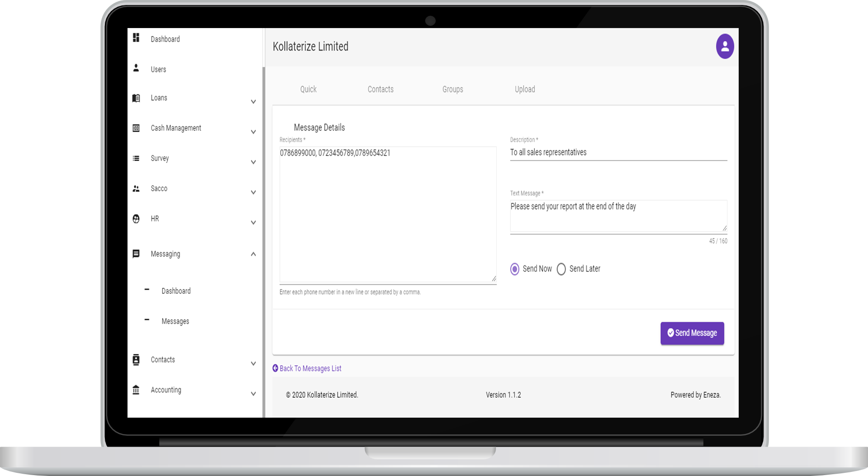Screen dimensions: 868x476
Task: Click into the Text Message box
Action: click(618, 217)
